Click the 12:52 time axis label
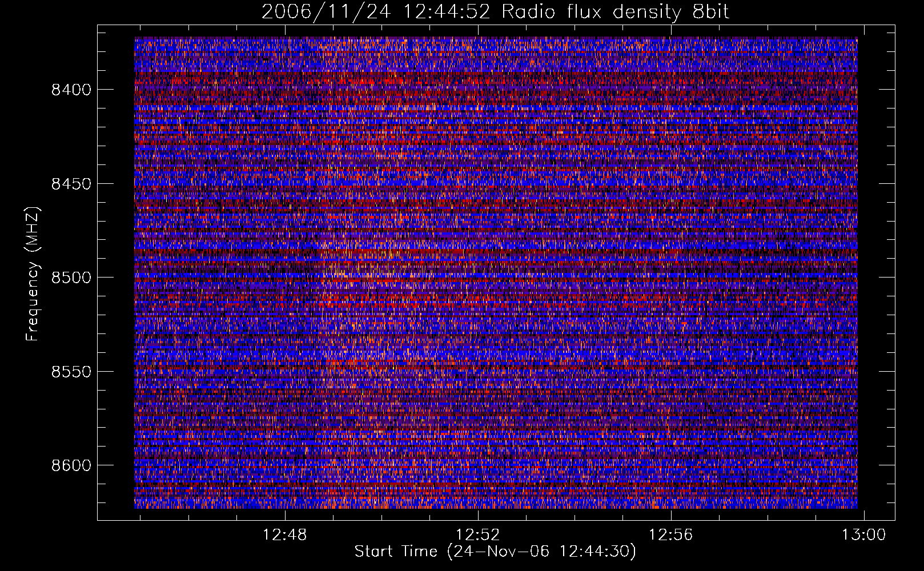 point(477,535)
